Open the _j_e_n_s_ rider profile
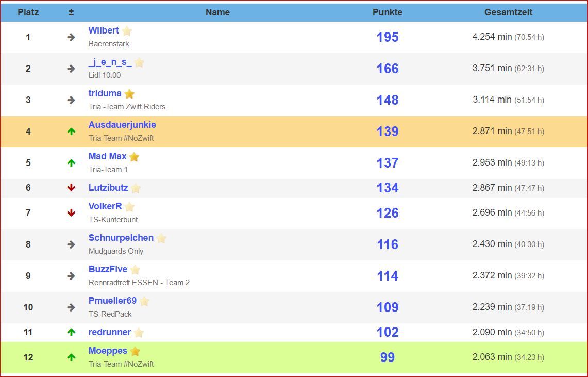 [110, 62]
